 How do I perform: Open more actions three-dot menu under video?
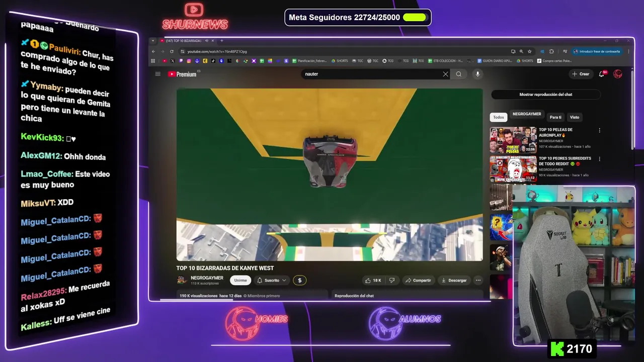click(478, 280)
